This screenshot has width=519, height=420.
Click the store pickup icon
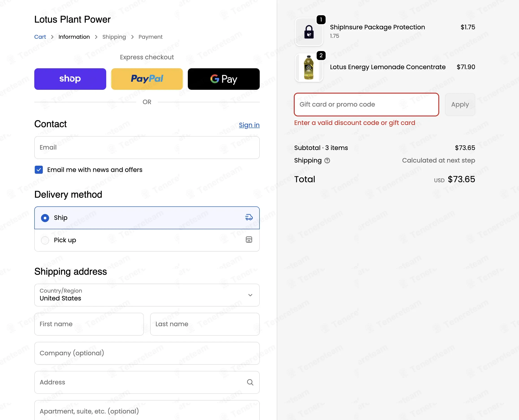(x=249, y=240)
